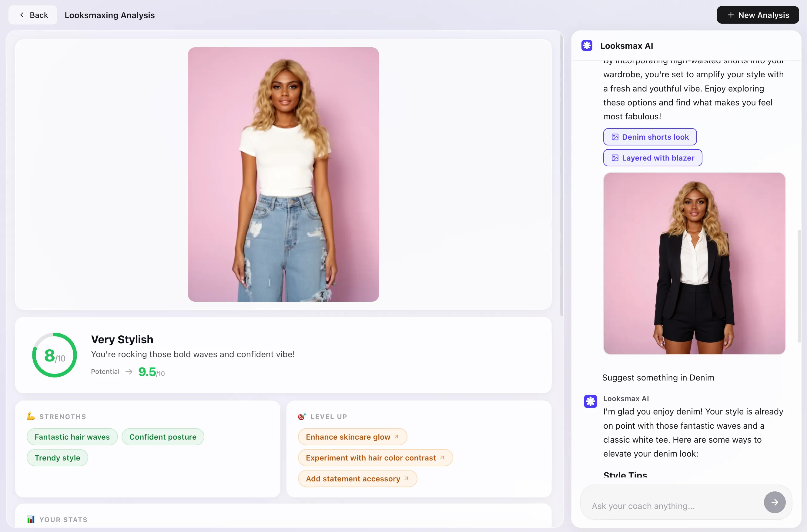The width and height of the screenshot is (807, 532).
Task: Click the image icon on Denim shorts look chip
Action: (x=615, y=137)
